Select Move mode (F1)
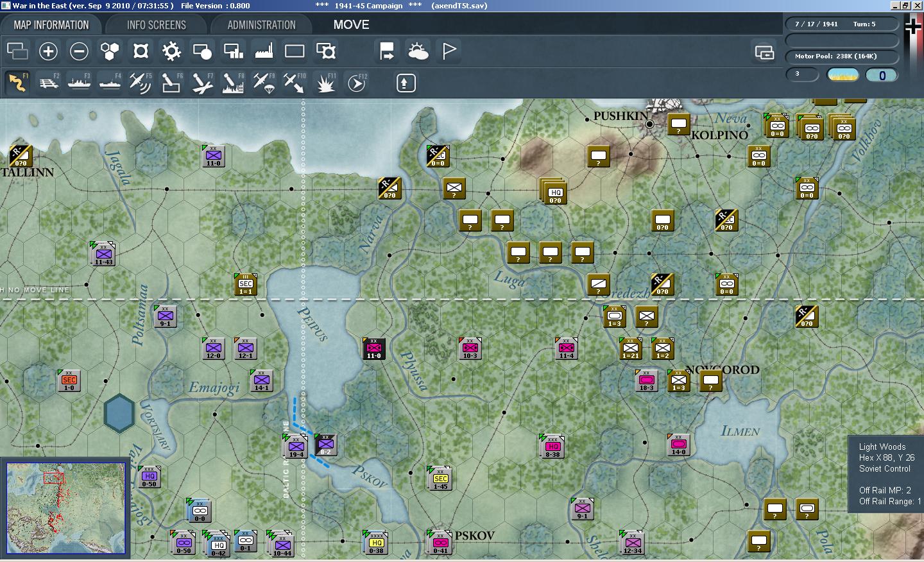The height and width of the screenshot is (562, 924). pyautogui.click(x=17, y=83)
